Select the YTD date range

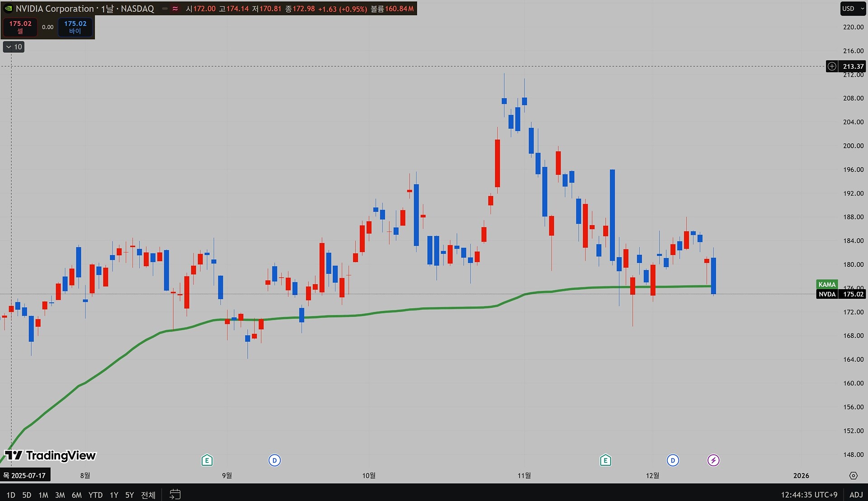click(x=95, y=495)
